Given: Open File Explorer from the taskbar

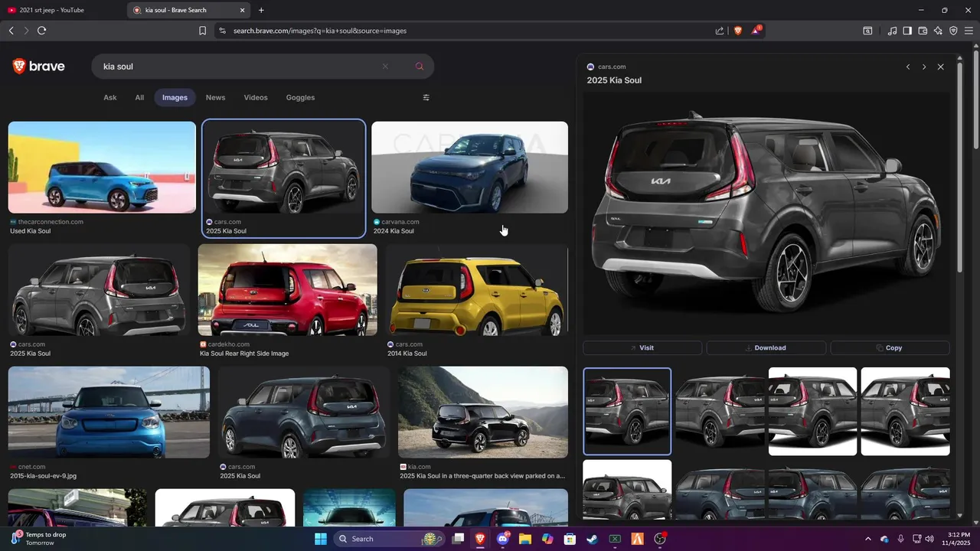Looking at the screenshot, I should tap(525, 539).
